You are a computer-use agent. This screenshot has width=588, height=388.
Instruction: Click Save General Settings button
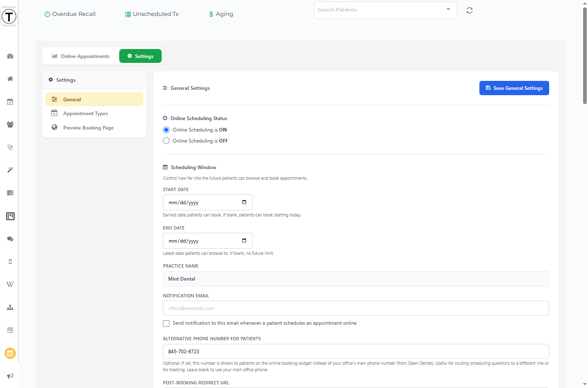pyautogui.click(x=514, y=88)
